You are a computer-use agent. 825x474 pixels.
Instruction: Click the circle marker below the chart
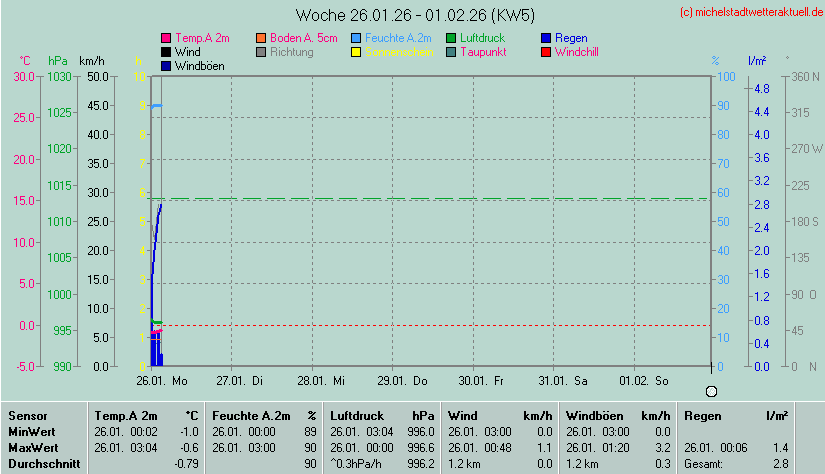tap(711, 392)
